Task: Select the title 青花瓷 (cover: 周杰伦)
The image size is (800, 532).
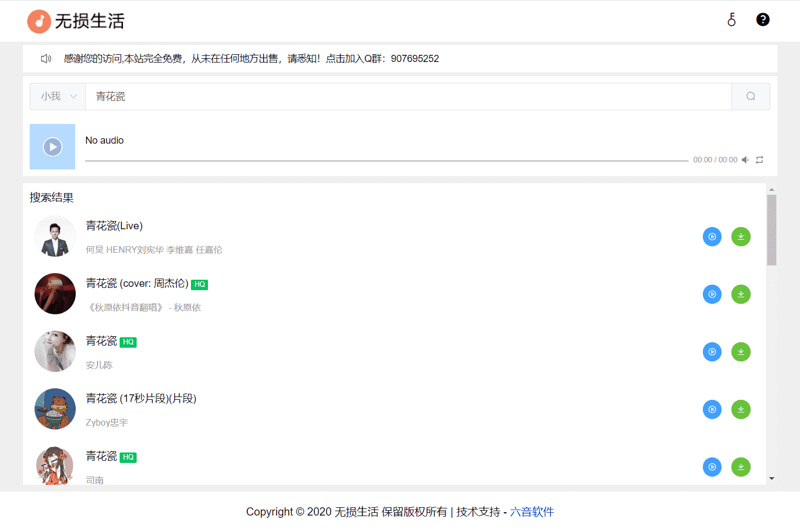Action: tap(137, 284)
